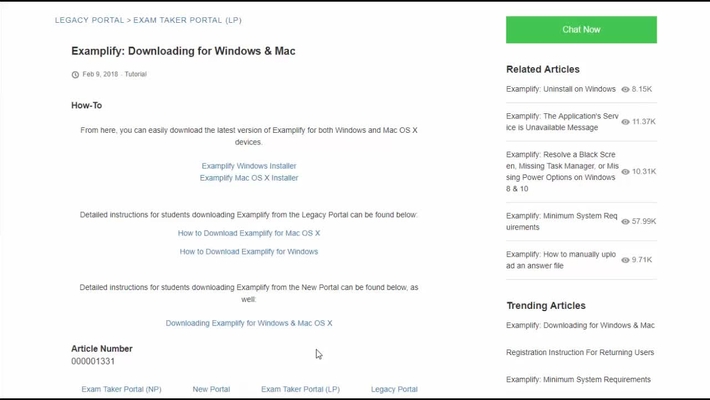Click the 57.99K view count
This screenshot has height=400, width=710.
point(644,222)
